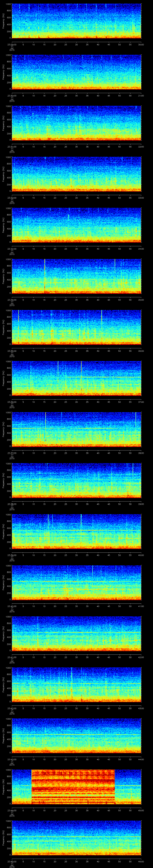This screenshot has width=153, height=868.
Task: Click the 23:35:00 start time label
Action: (x=12, y=351)
